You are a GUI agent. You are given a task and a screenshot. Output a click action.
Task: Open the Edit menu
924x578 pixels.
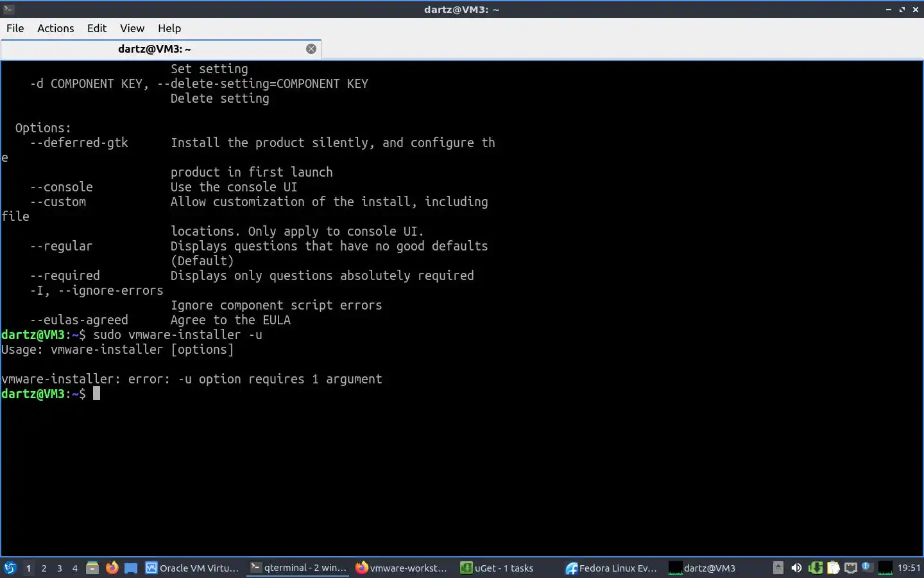[x=97, y=28]
